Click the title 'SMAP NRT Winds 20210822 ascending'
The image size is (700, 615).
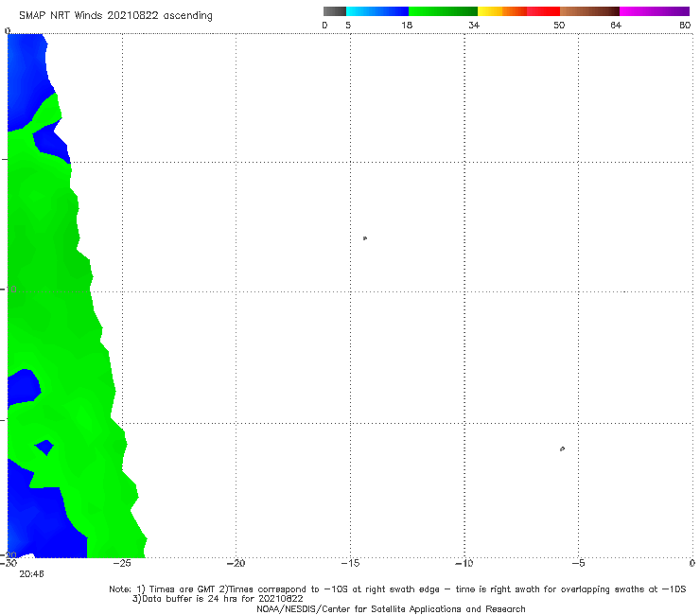(x=115, y=16)
